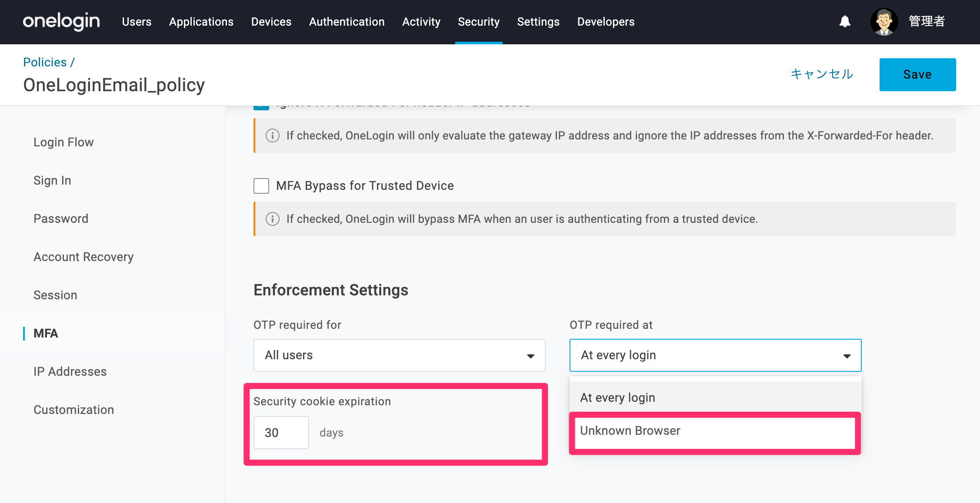Open the Developers menu
The width and height of the screenshot is (980, 503).
606,22
